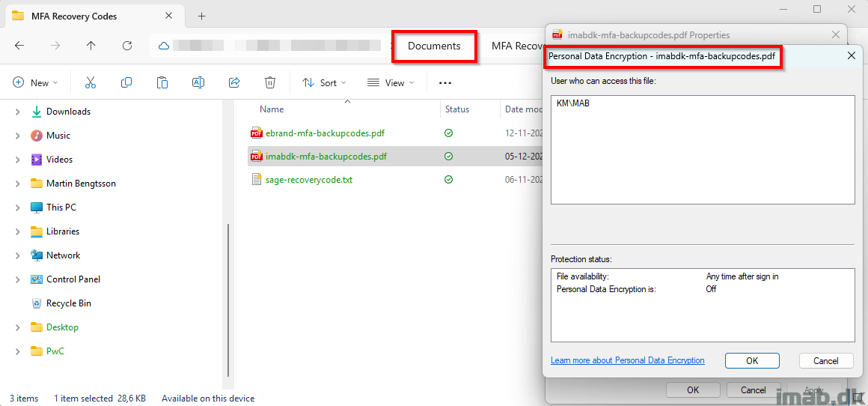Open the View layout dropdown
Image resolution: width=868 pixels, height=406 pixels.
pos(389,82)
